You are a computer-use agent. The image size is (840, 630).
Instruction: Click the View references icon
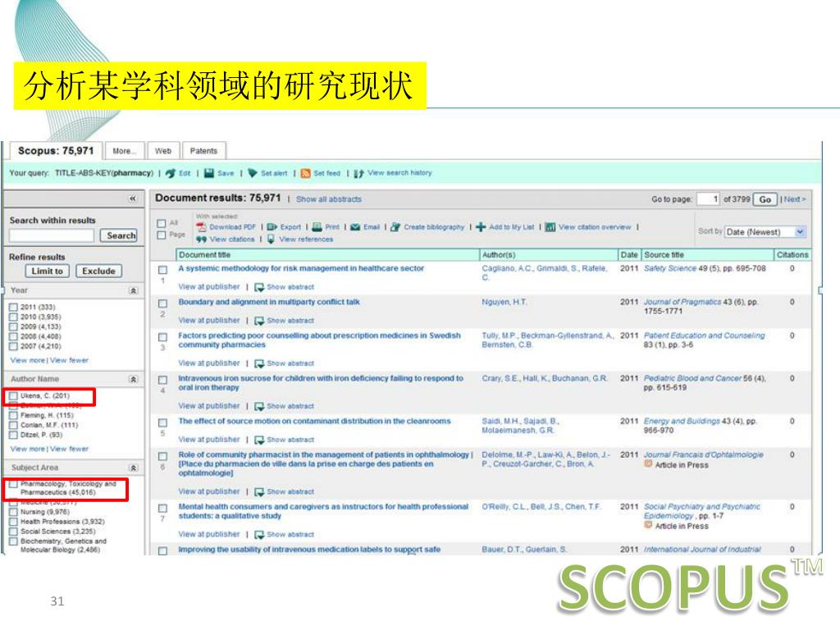pyautogui.click(x=271, y=239)
